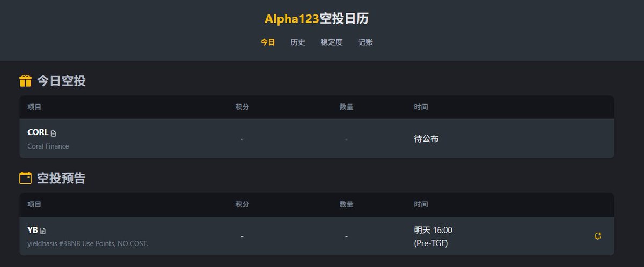Screen dimensions: 644x267
Task: Click the 空投预告 section heading
Action: (x=61, y=178)
